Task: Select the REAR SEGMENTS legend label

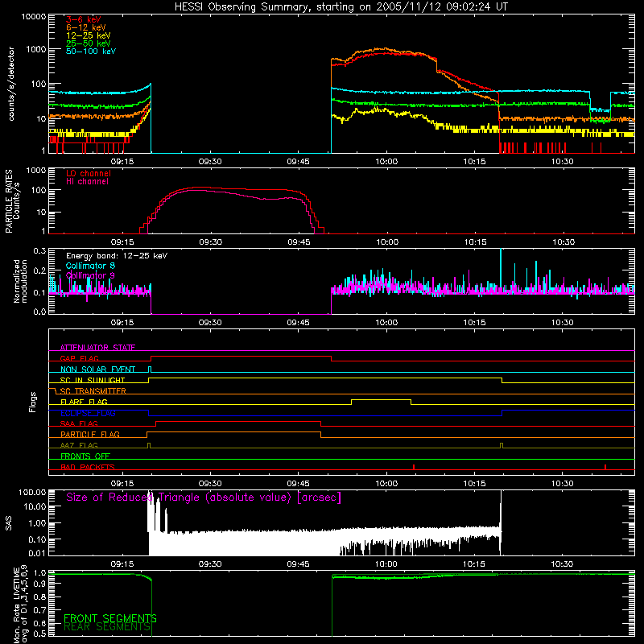Action: click(x=107, y=627)
